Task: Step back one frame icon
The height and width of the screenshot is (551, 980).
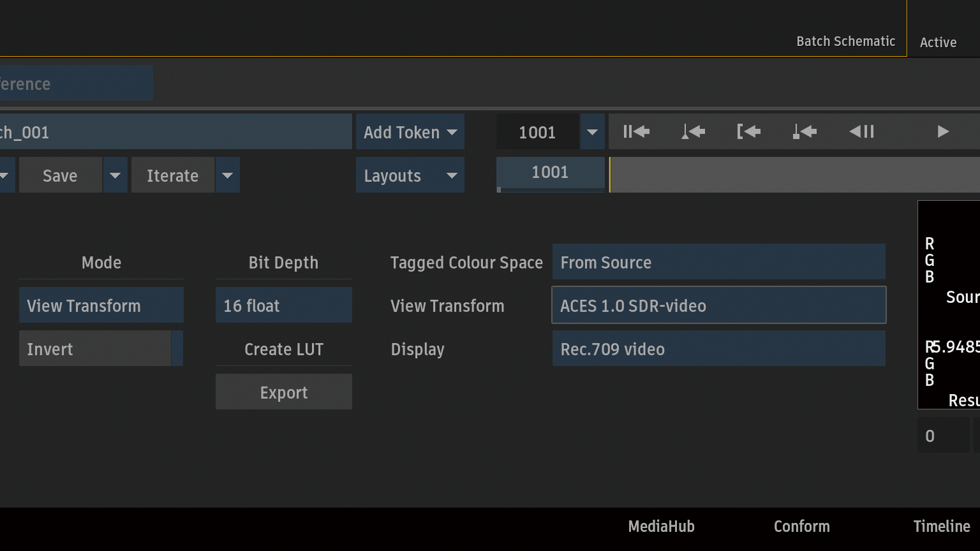Action: coord(861,131)
